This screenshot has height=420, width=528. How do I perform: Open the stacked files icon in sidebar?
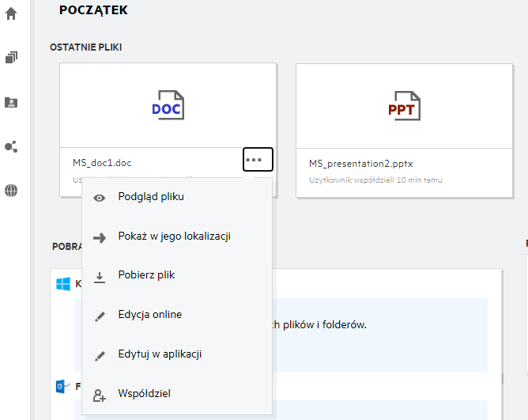11,58
